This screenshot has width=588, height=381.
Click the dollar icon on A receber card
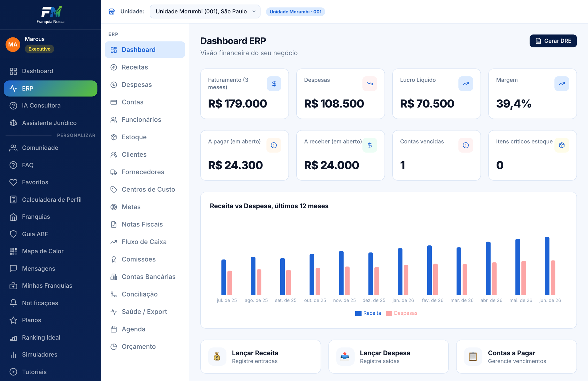[370, 145]
